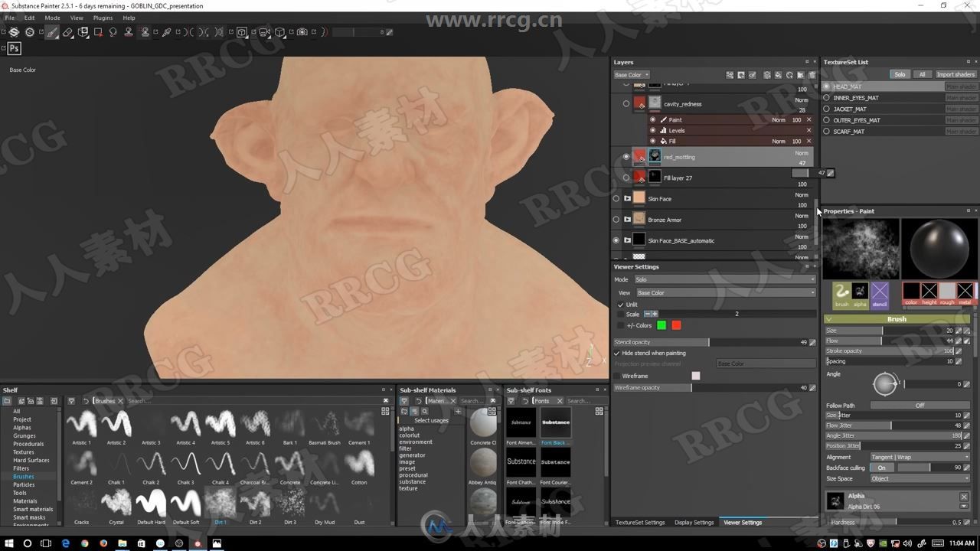Select the Eraser tool
Screen dimensions: 980x551
pyautogui.click(x=67, y=32)
